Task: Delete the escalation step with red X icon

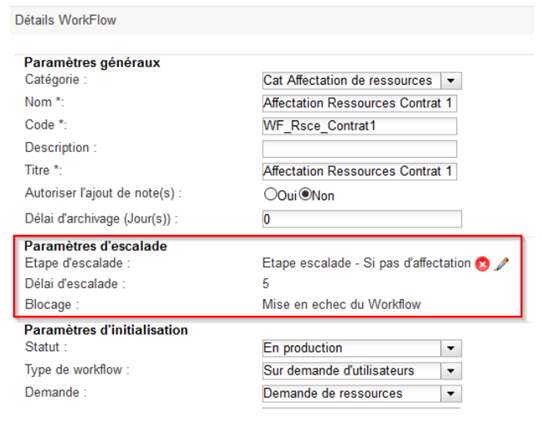Action: 482,264
